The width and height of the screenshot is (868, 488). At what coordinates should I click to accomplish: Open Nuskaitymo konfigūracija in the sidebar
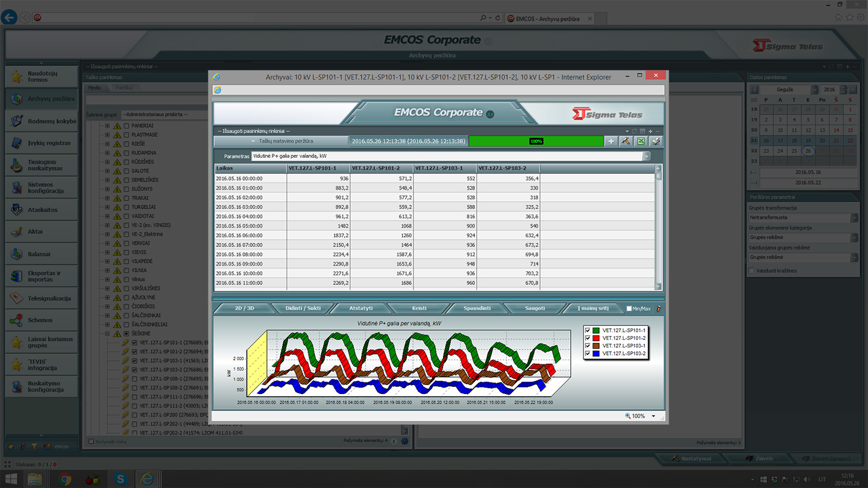(x=42, y=387)
